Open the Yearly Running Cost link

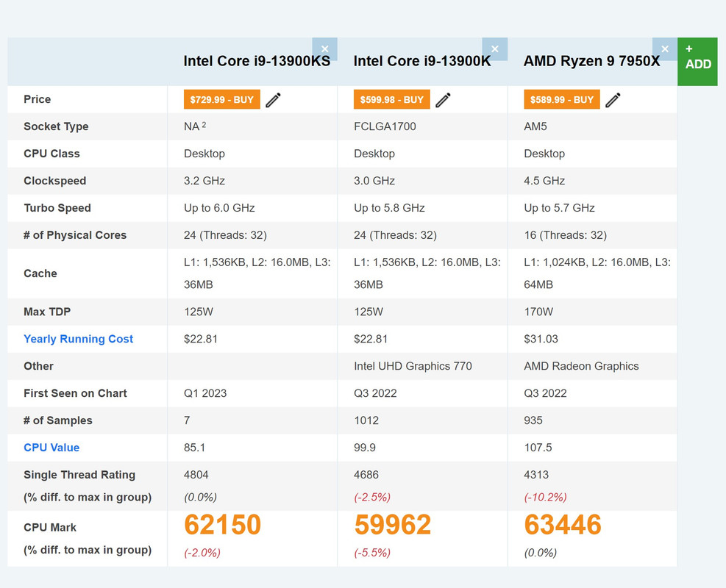(78, 339)
